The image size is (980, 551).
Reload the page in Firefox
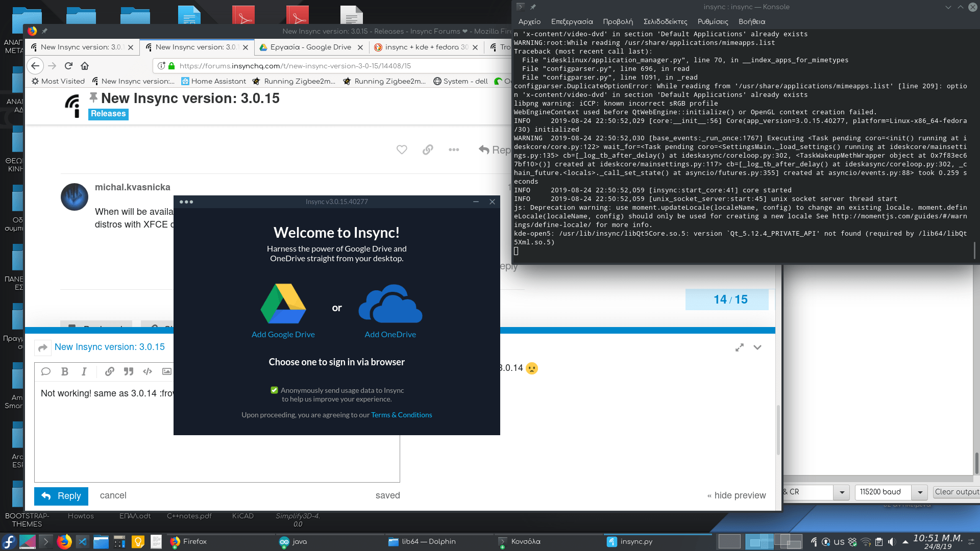[68, 66]
